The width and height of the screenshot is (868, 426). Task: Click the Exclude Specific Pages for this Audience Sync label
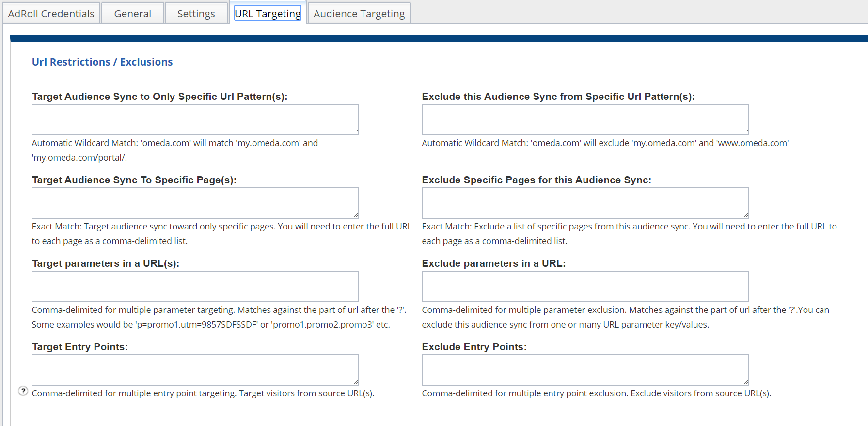(x=537, y=180)
